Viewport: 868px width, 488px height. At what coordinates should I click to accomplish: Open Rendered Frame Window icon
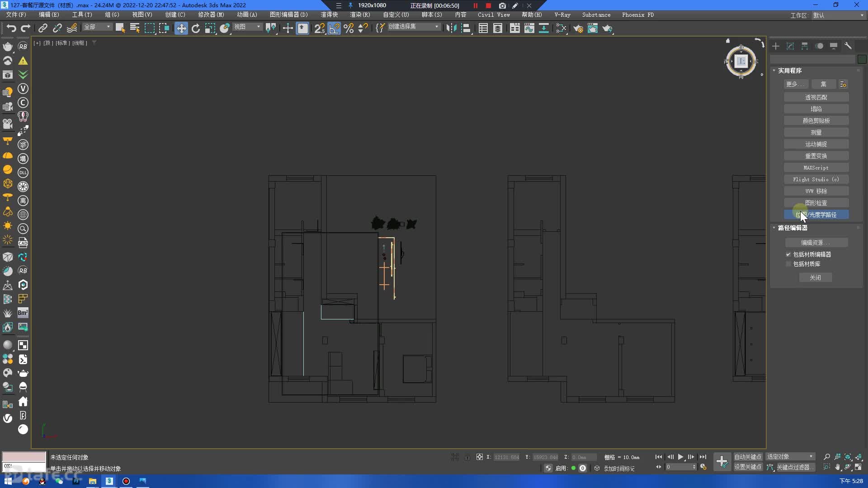click(593, 28)
